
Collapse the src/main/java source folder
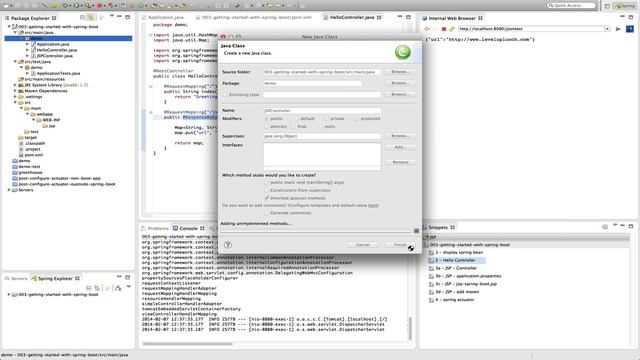coord(15,32)
